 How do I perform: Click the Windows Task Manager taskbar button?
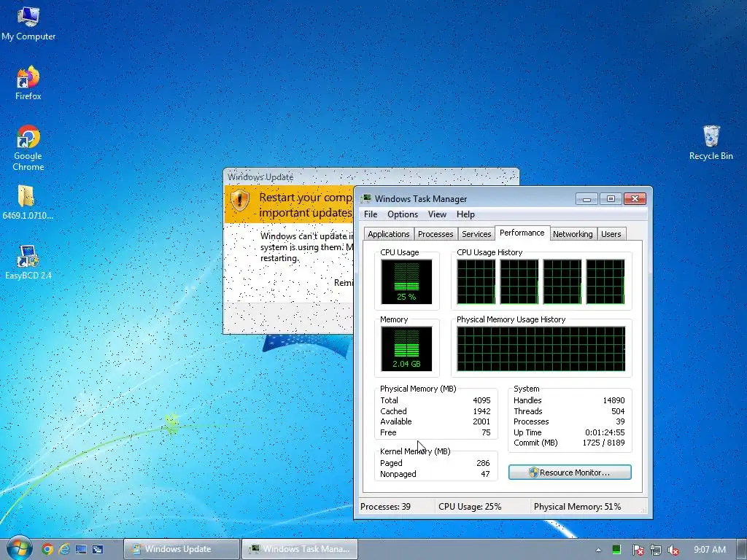pyautogui.click(x=300, y=549)
